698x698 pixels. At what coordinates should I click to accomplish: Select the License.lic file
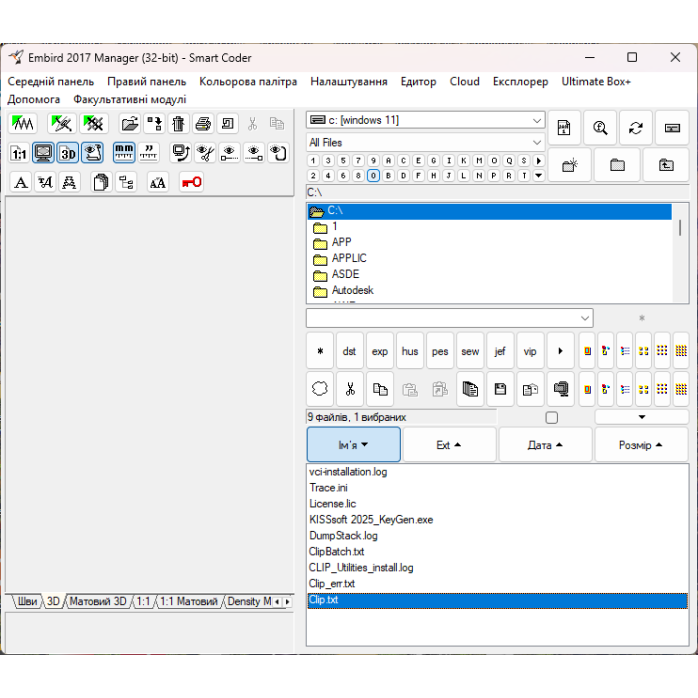pyautogui.click(x=333, y=504)
